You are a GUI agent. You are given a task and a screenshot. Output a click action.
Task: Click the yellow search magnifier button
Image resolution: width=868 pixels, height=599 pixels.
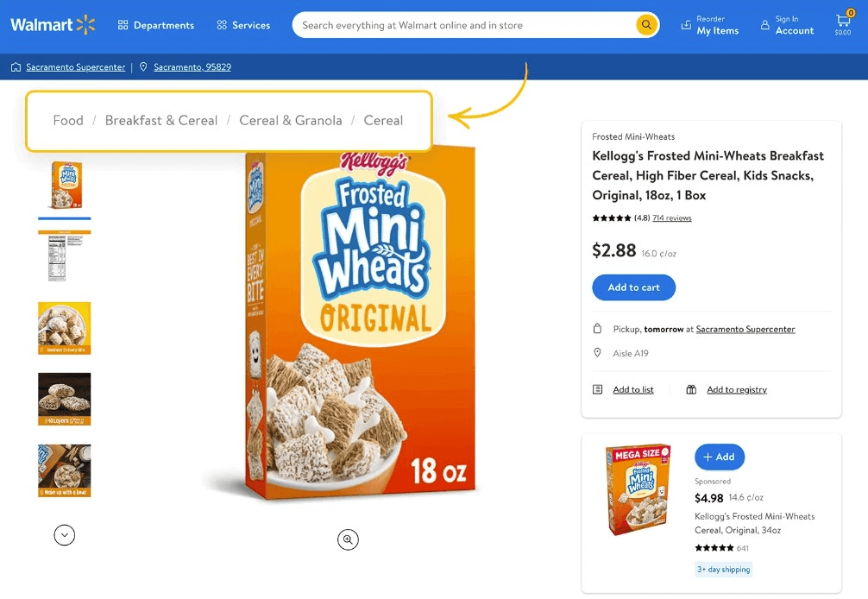pos(646,25)
